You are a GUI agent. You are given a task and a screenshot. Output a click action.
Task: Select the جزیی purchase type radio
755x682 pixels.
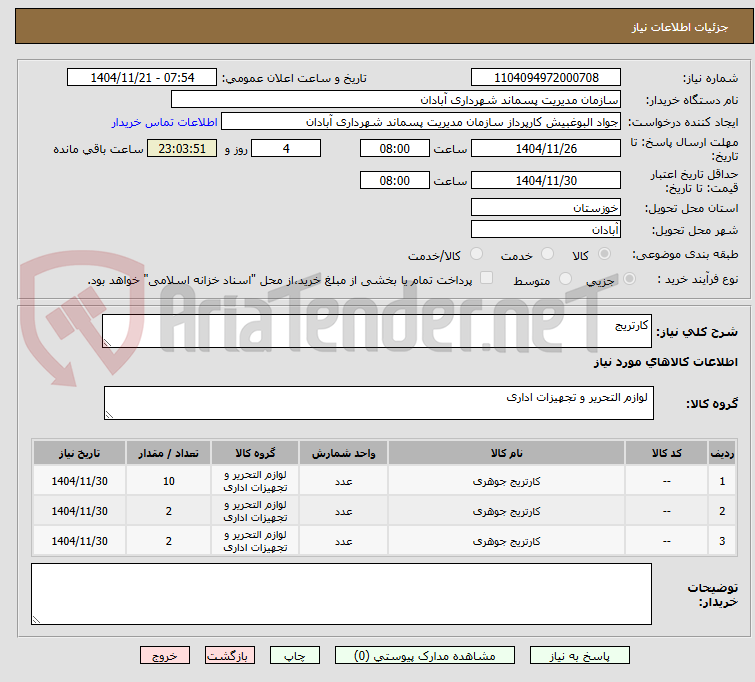pos(629,279)
